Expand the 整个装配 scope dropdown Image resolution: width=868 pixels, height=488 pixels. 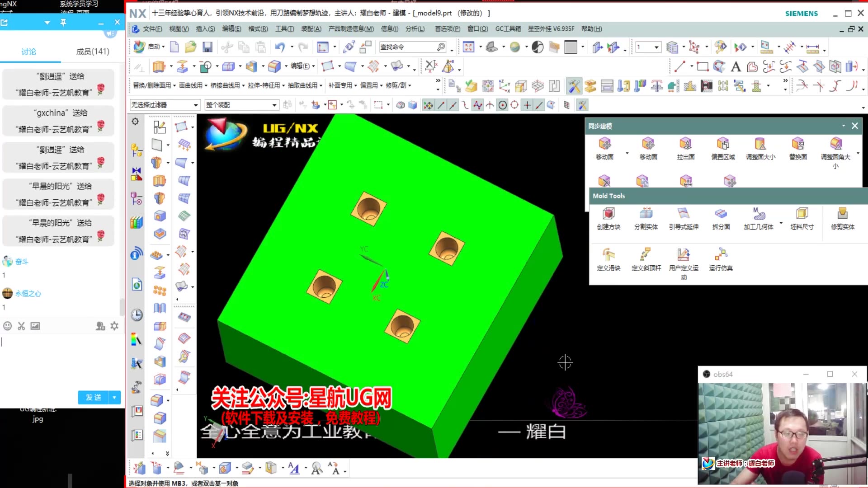click(x=274, y=105)
